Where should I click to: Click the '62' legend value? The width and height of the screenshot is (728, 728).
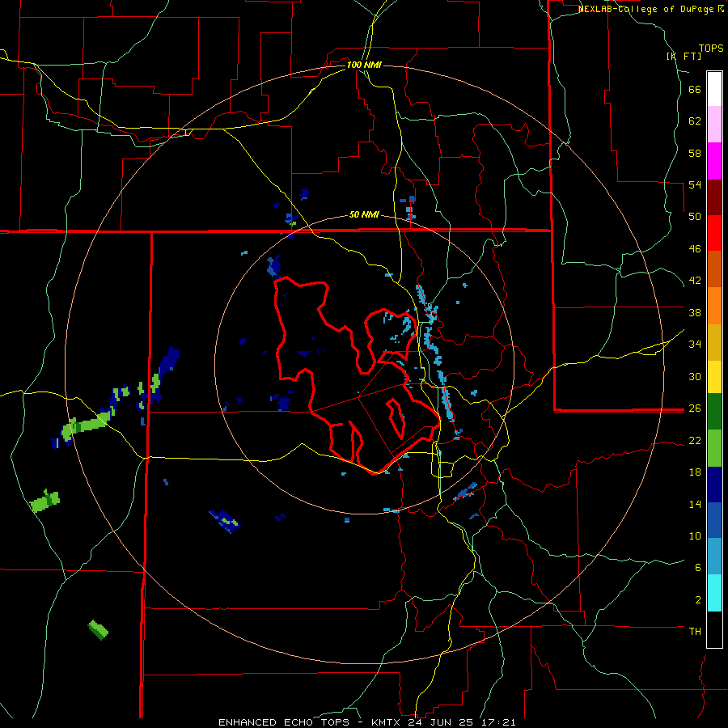[x=695, y=121]
